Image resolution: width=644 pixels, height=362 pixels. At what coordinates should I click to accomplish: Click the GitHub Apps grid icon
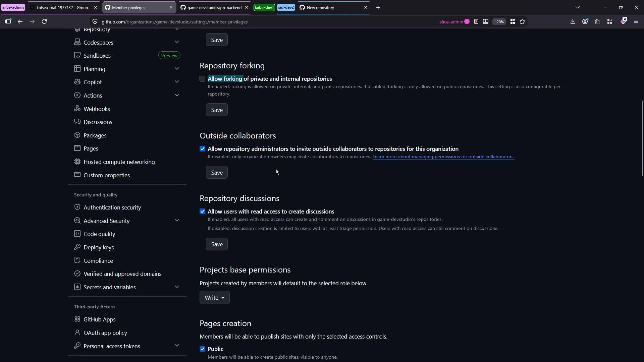coord(77,319)
